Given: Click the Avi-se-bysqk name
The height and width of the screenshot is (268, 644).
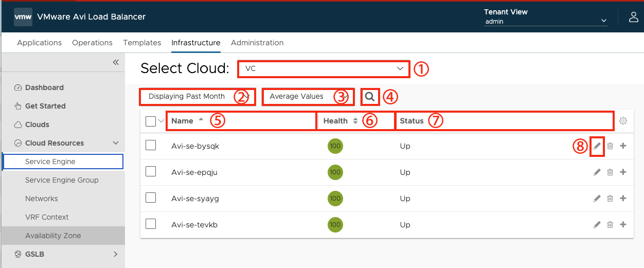Looking at the screenshot, I should (x=195, y=146).
